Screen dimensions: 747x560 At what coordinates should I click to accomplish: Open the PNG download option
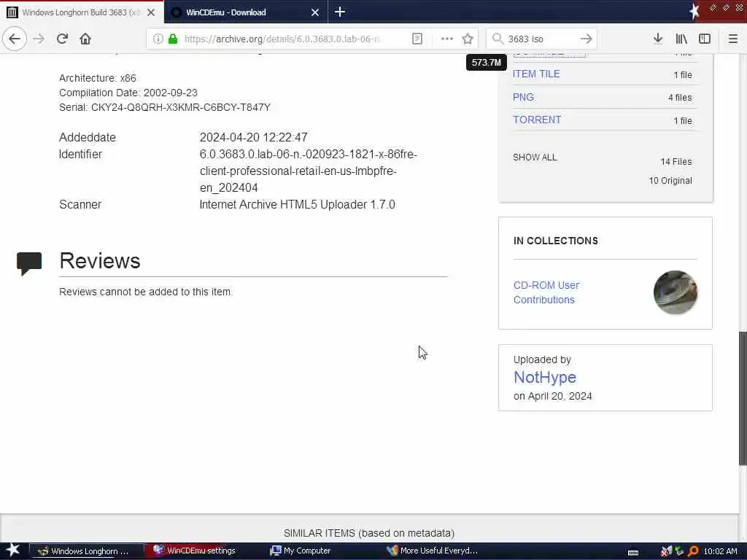click(523, 97)
